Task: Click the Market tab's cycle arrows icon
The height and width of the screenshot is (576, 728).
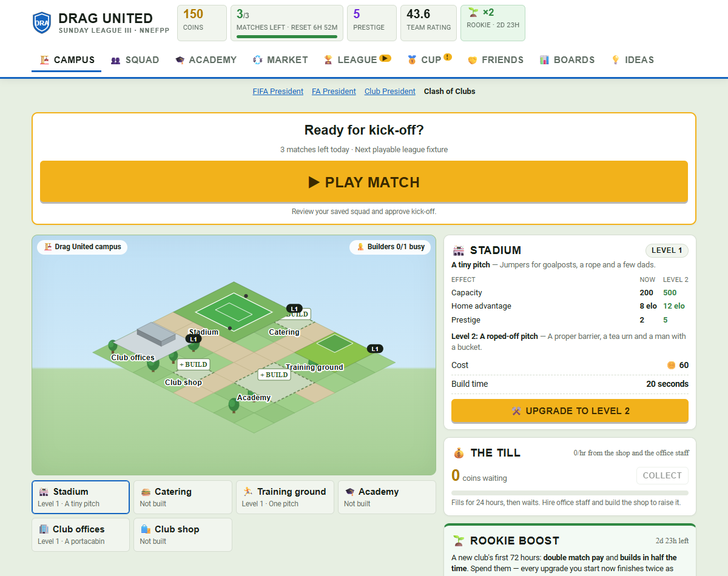Action: click(x=258, y=60)
